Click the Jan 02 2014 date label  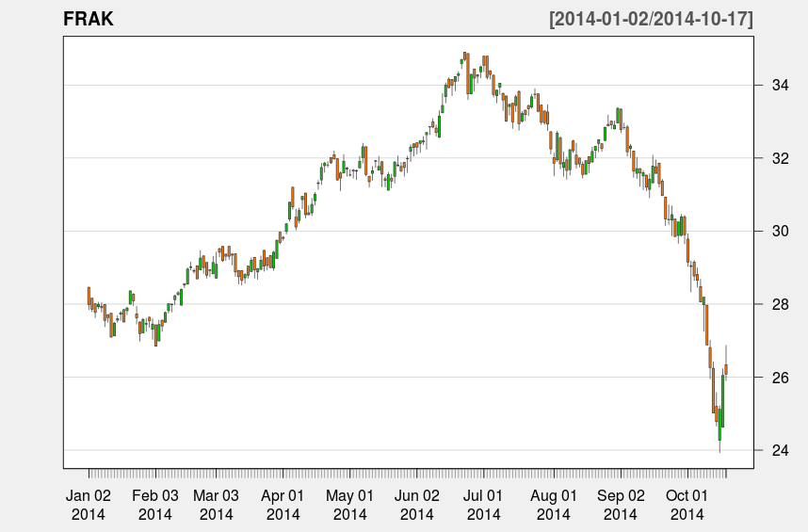tap(89, 505)
